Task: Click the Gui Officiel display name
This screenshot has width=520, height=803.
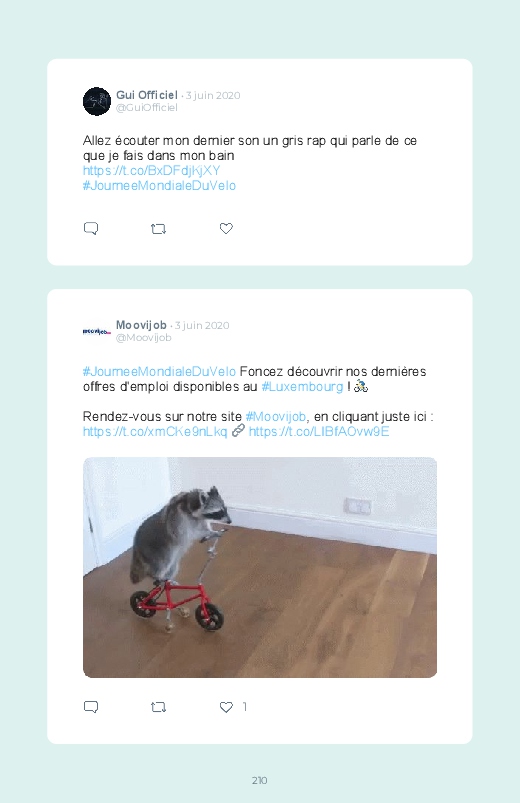Action: [147, 95]
